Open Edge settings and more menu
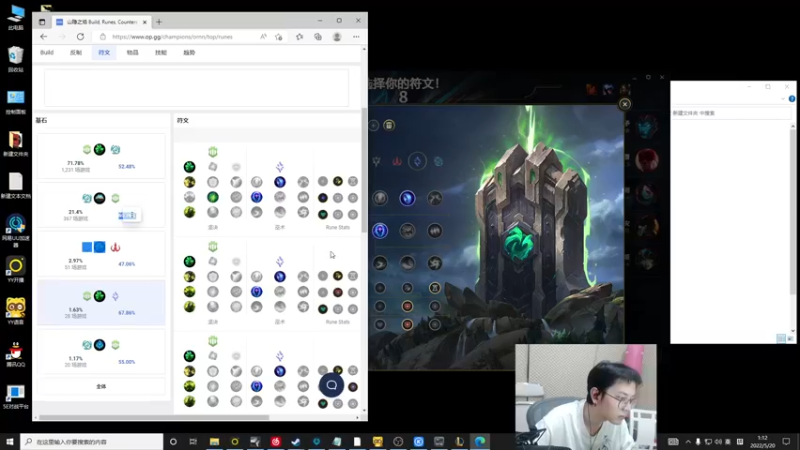This screenshot has width=800, height=450. tap(356, 37)
